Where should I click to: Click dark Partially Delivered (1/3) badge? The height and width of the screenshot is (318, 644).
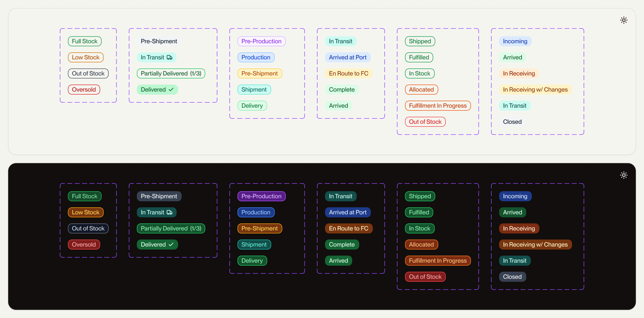click(x=171, y=228)
